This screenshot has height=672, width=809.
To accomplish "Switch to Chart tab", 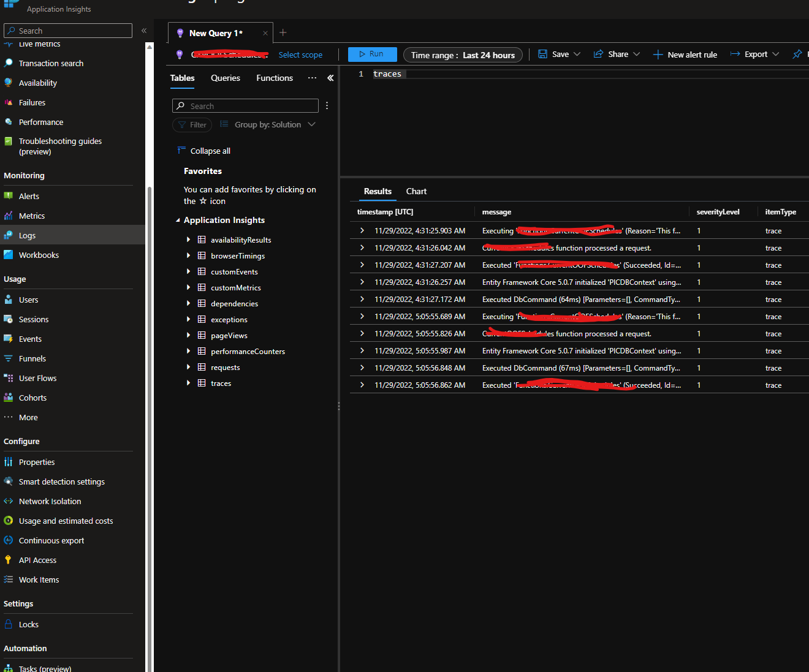I will [416, 191].
